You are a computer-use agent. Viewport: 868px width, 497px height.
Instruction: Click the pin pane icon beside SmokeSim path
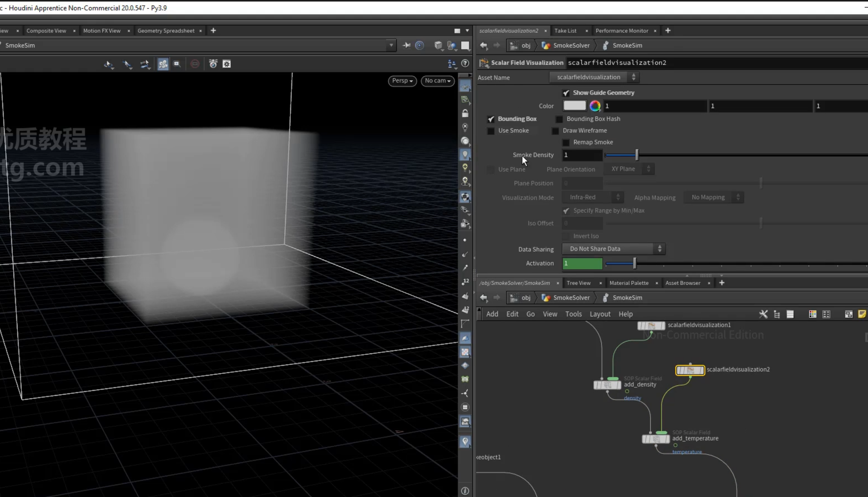tap(406, 45)
